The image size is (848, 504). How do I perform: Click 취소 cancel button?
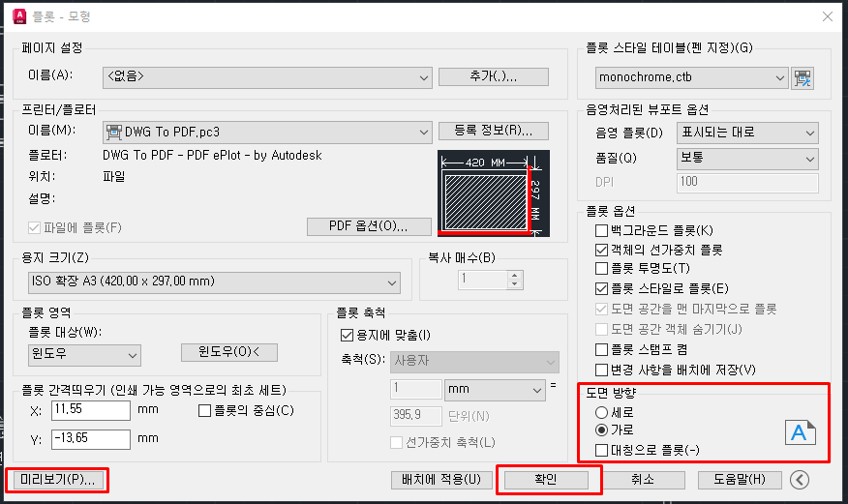(x=643, y=480)
